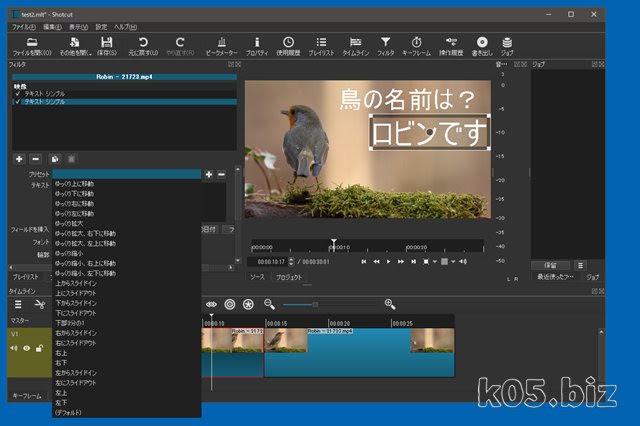
Task: Open the Peak Meter (ピークメーター) panel icon
Action: coord(222,46)
